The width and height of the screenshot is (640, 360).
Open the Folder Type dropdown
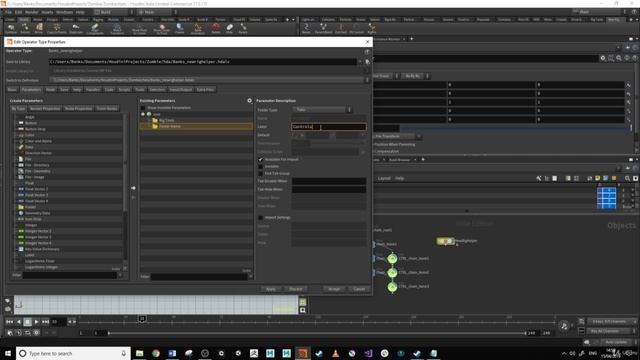322,109
